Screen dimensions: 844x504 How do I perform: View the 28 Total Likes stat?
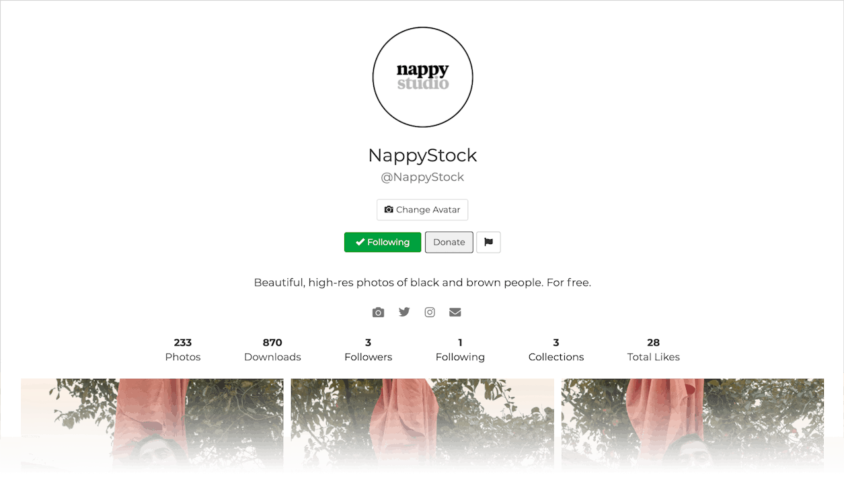(654, 349)
